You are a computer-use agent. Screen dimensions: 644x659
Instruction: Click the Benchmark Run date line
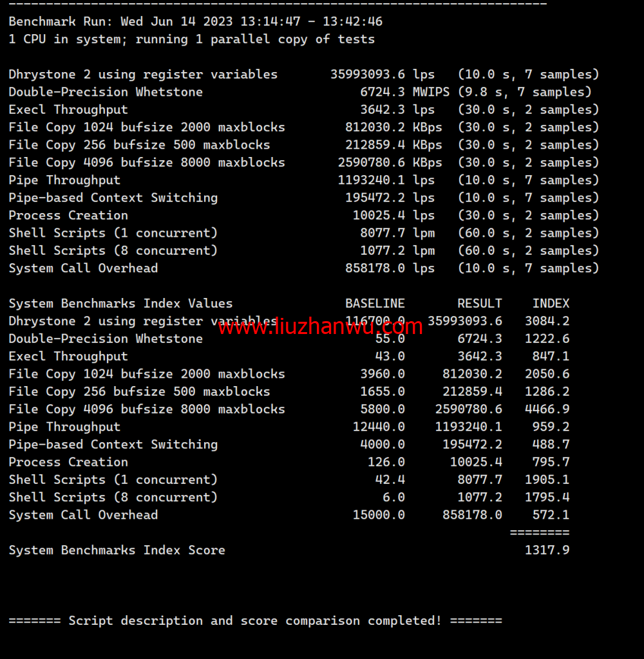196,21
